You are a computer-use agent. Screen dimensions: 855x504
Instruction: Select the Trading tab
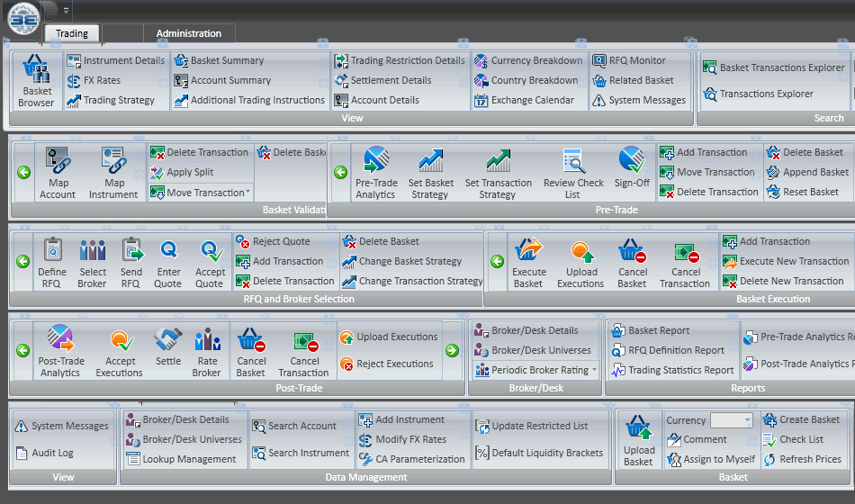point(72,33)
